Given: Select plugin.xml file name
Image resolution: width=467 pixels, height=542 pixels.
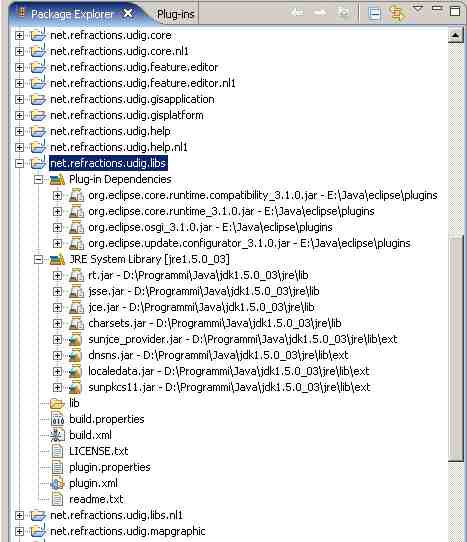Looking at the screenshot, I should (93, 483).
